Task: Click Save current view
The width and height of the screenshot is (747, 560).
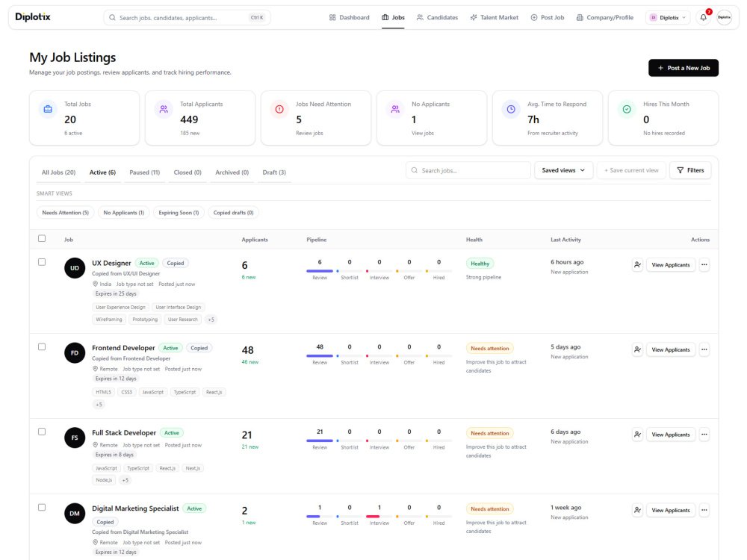Action: click(631, 170)
